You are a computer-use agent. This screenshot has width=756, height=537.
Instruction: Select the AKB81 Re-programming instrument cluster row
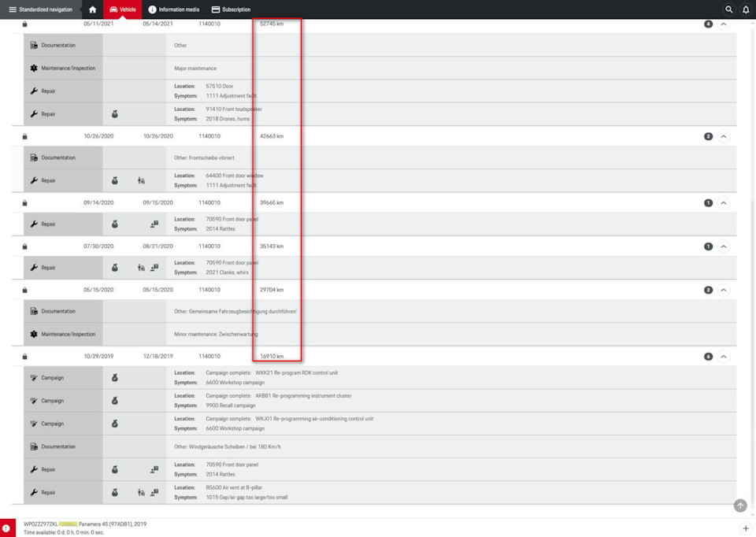[380, 401]
